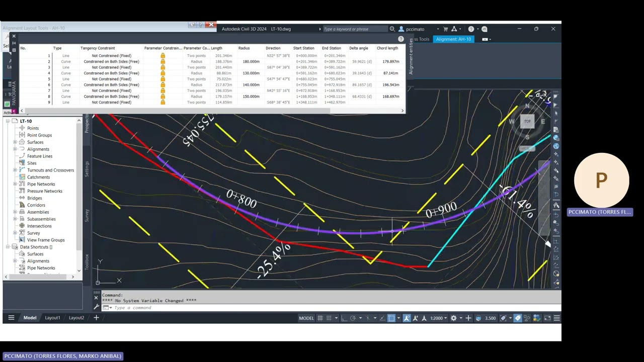Click the lock icon in row 5
Image resolution: width=644 pixels, height=362 pixels.
pyautogui.click(x=163, y=79)
